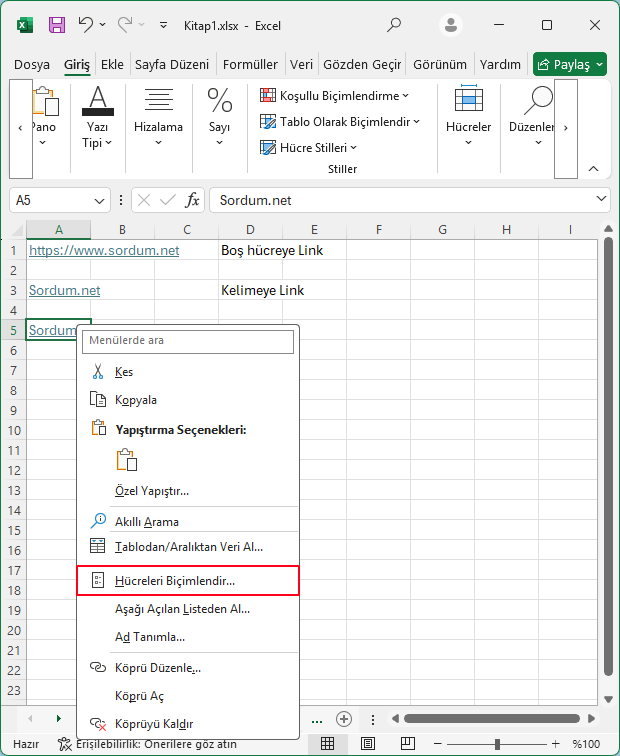Click the horizontal scrollbar thumb
Image resolution: width=620 pixels, height=756 pixels.
[x=492, y=719]
